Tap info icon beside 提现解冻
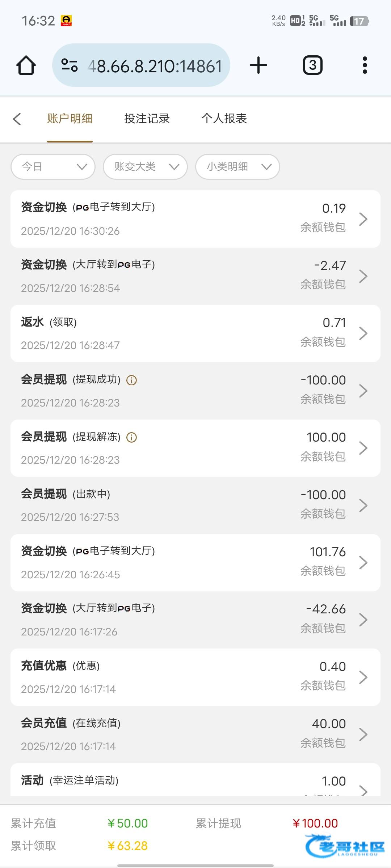391x868 pixels. click(x=131, y=437)
